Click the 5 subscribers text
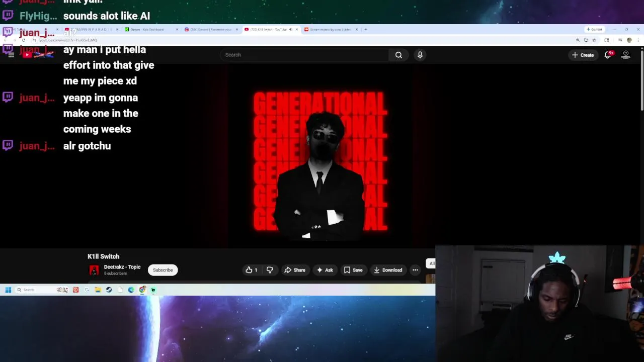The image size is (644, 362). (x=115, y=274)
